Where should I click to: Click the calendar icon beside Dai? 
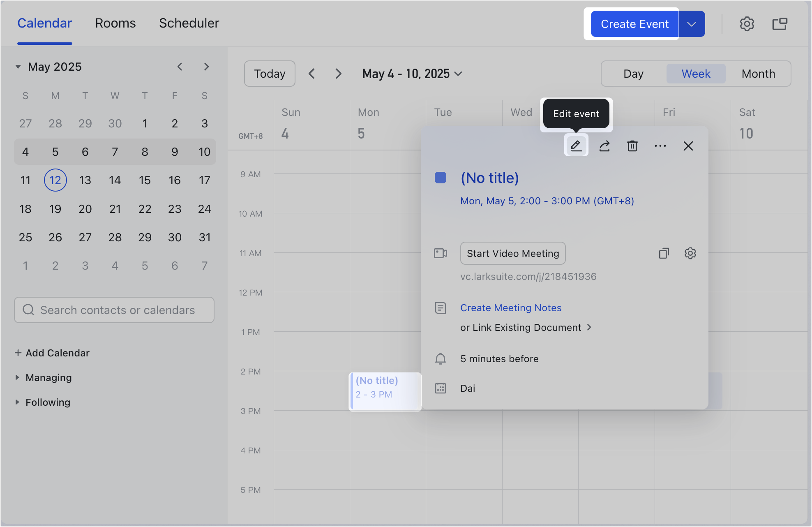click(x=441, y=388)
